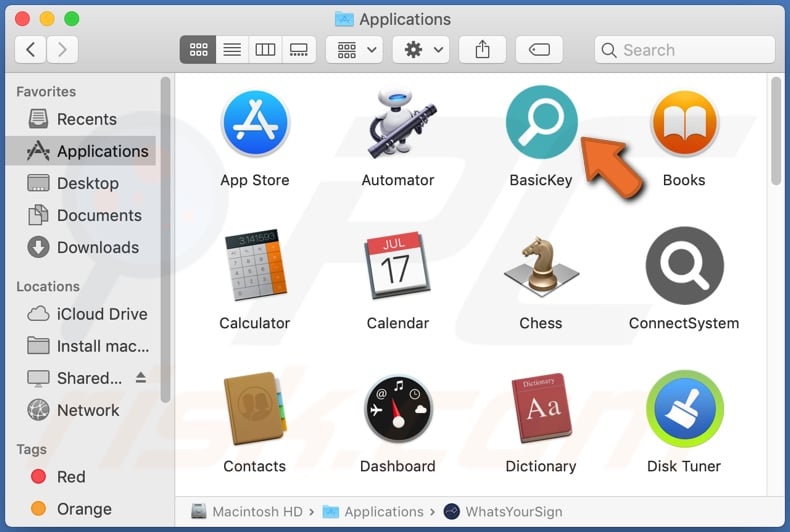Image resolution: width=790 pixels, height=532 pixels.
Task: Click the Favorites section header
Action: pyautogui.click(x=46, y=92)
